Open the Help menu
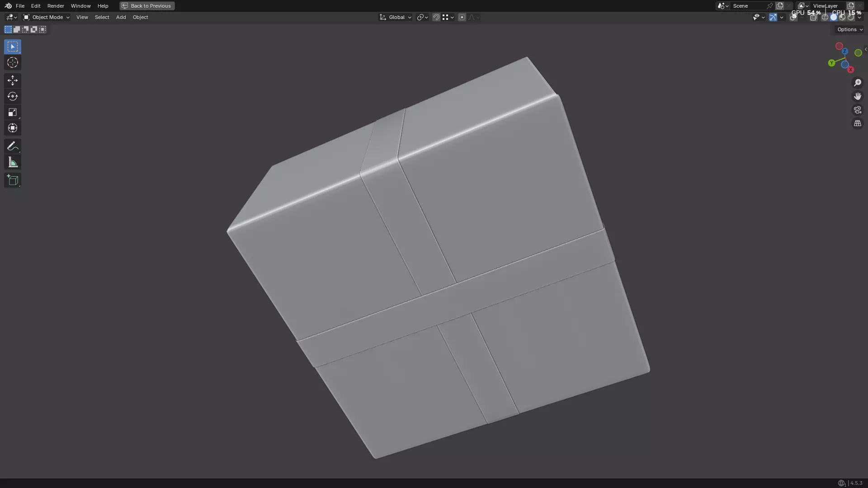The height and width of the screenshot is (488, 868). click(x=103, y=6)
